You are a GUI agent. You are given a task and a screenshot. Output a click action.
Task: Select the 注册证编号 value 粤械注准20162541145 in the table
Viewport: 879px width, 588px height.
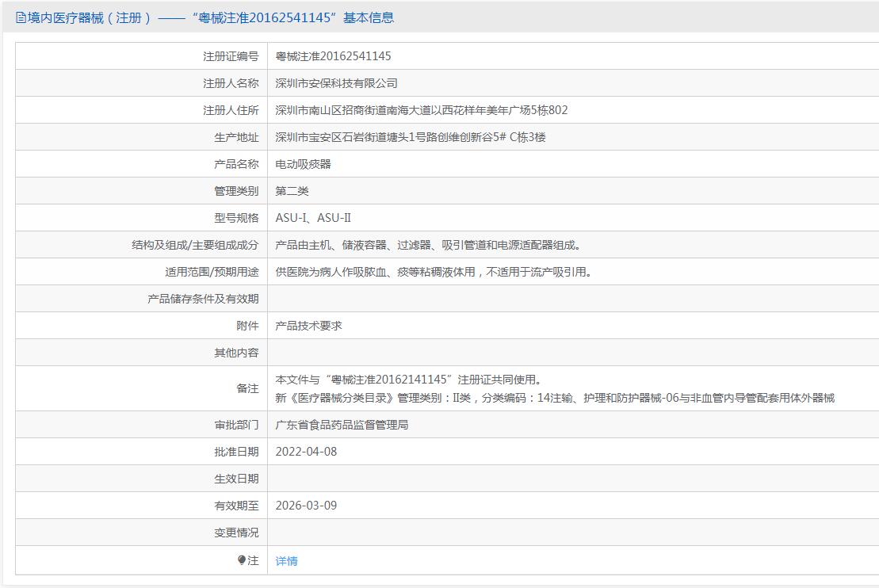pos(333,56)
